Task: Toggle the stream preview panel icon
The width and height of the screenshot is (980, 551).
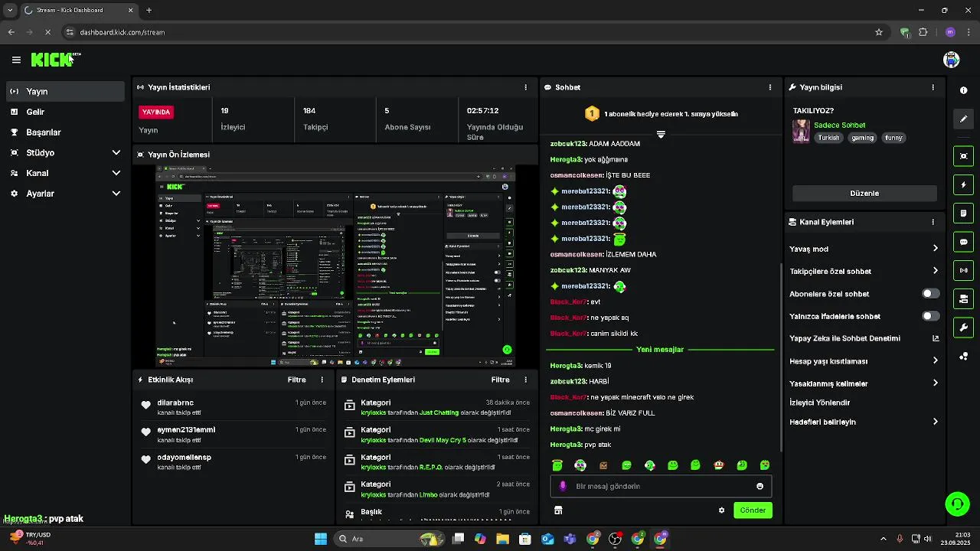Action: pos(963,156)
